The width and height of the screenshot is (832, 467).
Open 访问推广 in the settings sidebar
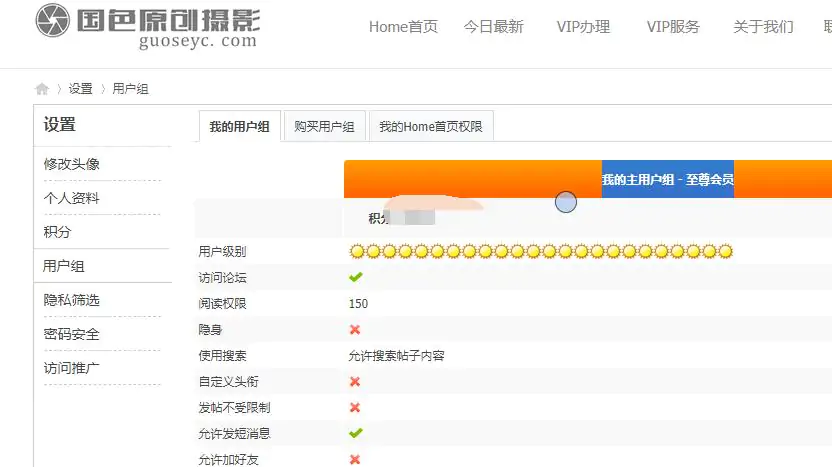pos(72,368)
